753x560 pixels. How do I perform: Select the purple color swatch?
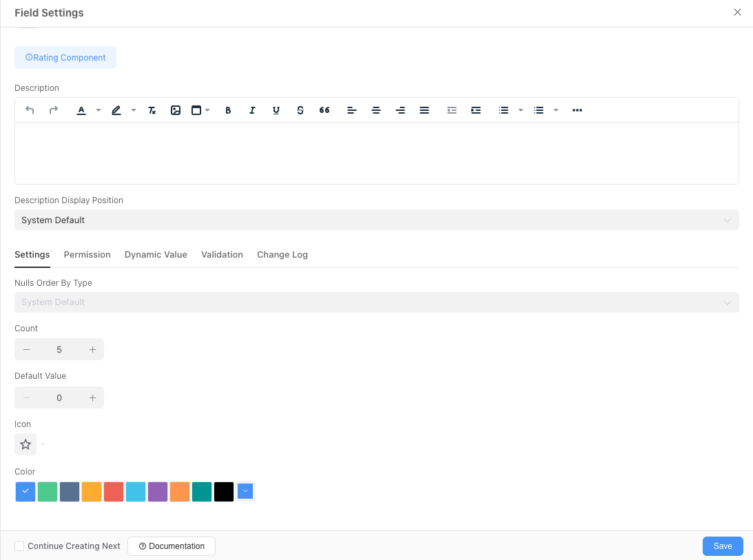158,492
